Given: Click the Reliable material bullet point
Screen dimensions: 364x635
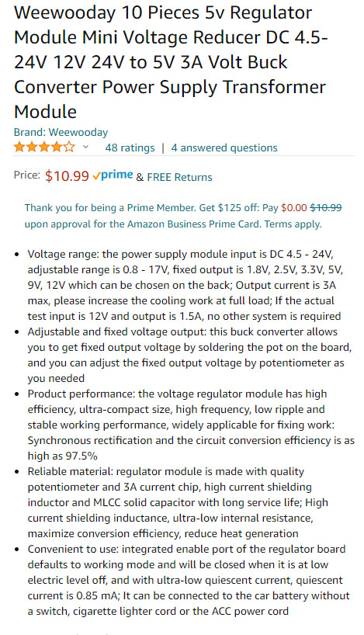Looking at the screenshot, I should click(x=179, y=502).
